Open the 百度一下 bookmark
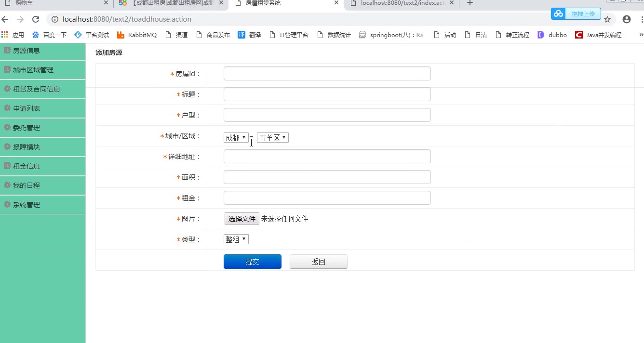This screenshot has height=343, width=644. click(49, 35)
